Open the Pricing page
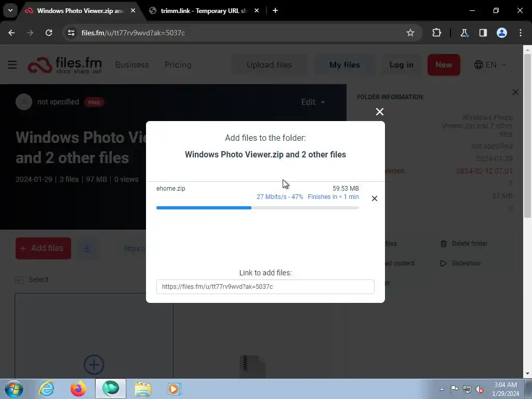The height and width of the screenshot is (399, 532). coord(178,65)
